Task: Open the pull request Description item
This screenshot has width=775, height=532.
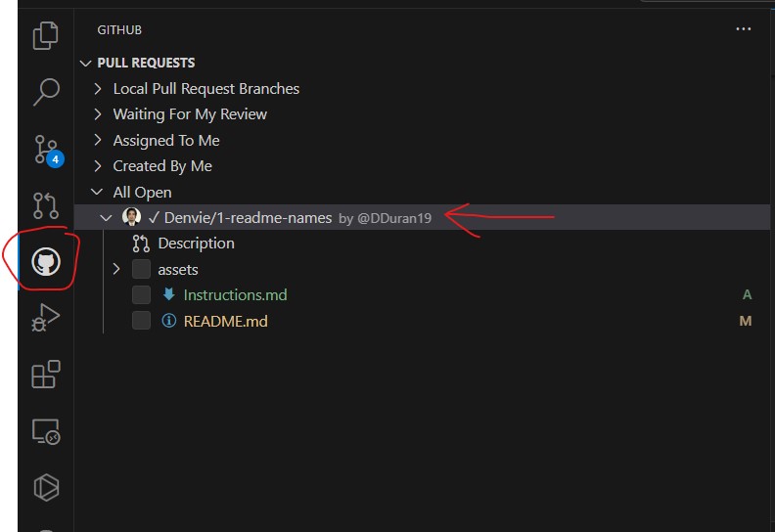Action: coord(196,244)
